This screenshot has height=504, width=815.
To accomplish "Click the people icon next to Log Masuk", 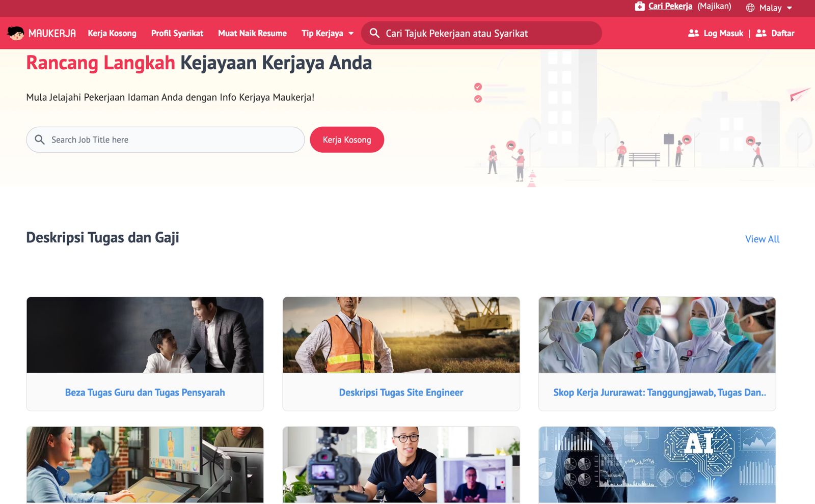I will coord(693,33).
